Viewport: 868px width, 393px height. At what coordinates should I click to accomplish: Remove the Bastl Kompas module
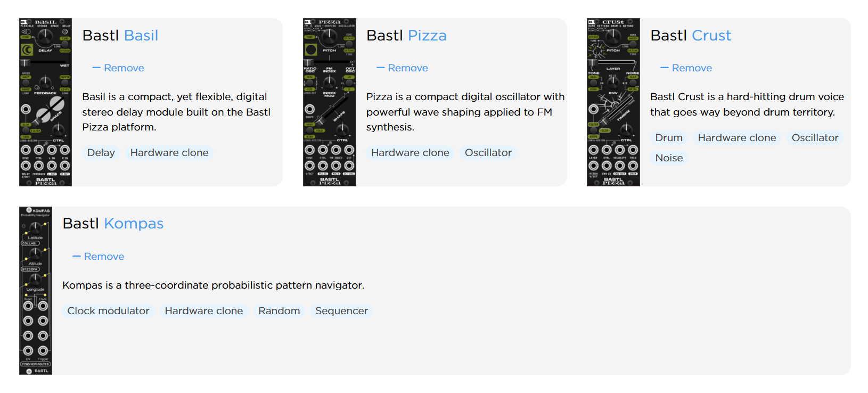pos(99,257)
